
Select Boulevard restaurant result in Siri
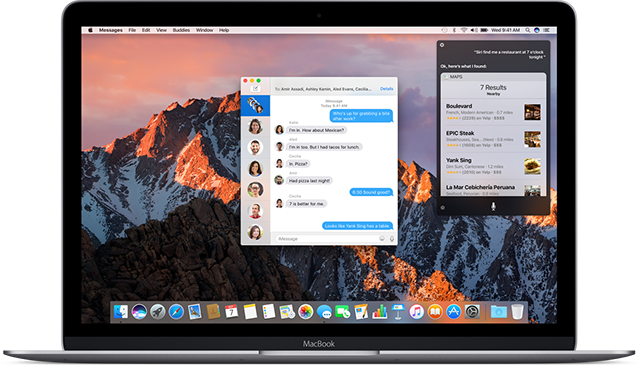click(493, 112)
